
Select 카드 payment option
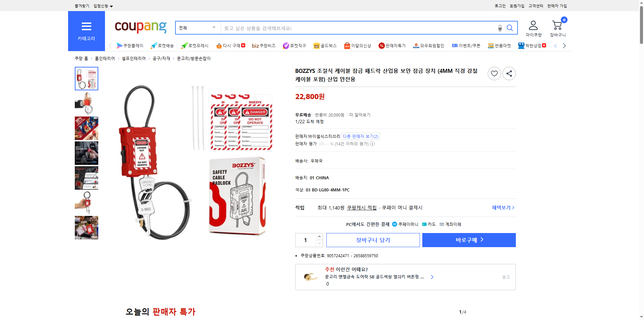point(429,224)
